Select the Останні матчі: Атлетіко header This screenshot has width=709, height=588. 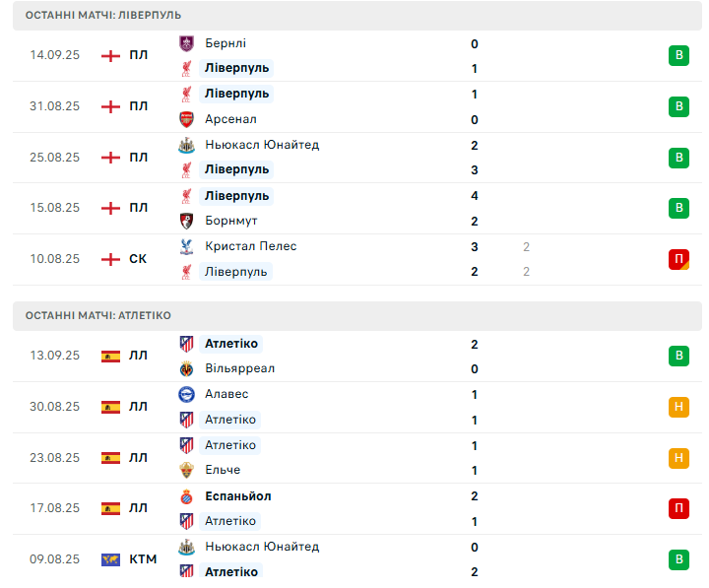357,316
